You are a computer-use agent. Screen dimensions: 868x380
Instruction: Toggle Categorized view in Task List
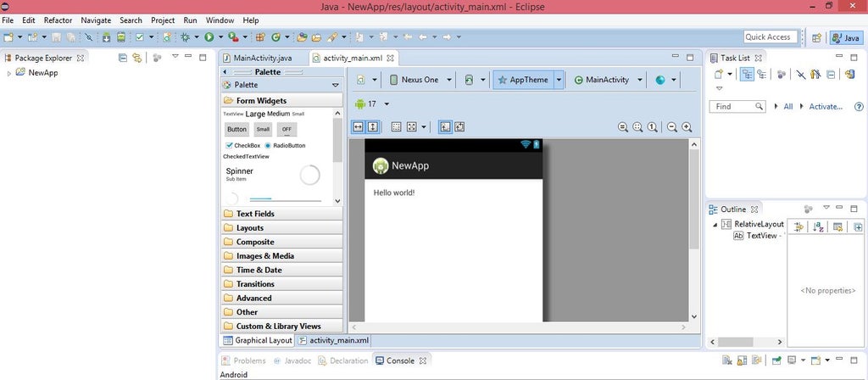747,75
